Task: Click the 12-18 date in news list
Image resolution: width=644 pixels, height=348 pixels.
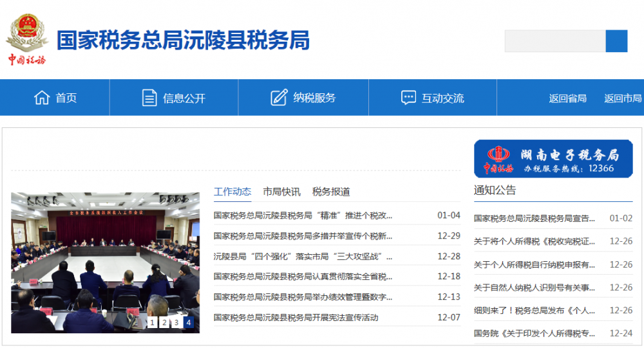Action: pyautogui.click(x=448, y=277)
